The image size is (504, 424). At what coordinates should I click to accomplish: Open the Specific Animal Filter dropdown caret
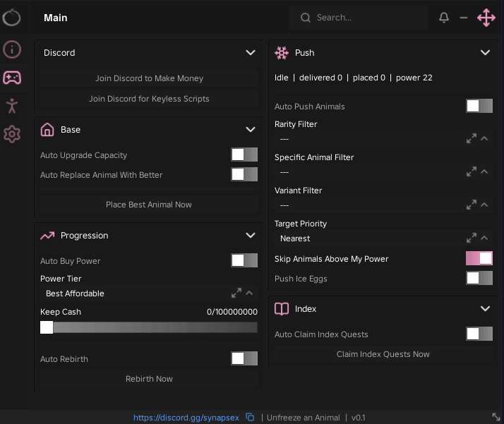pyautogui.click(x=484, y=172)
